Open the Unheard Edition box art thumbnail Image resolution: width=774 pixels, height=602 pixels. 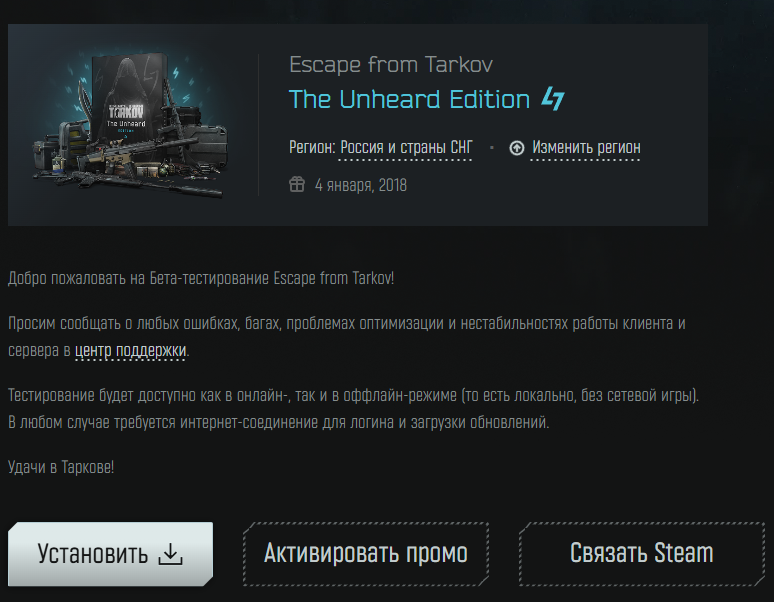[131, 124]
